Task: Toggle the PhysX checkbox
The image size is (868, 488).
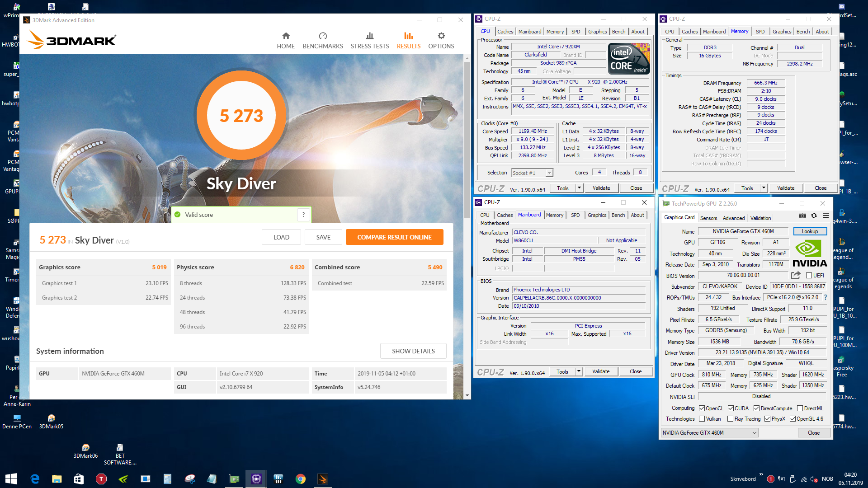Action: tap(767, 419)
